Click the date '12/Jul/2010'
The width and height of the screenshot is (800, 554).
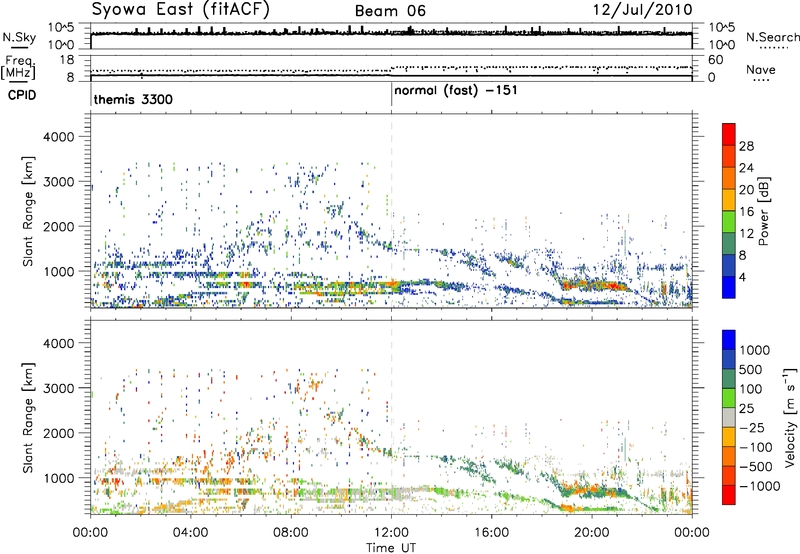(643, 10)
